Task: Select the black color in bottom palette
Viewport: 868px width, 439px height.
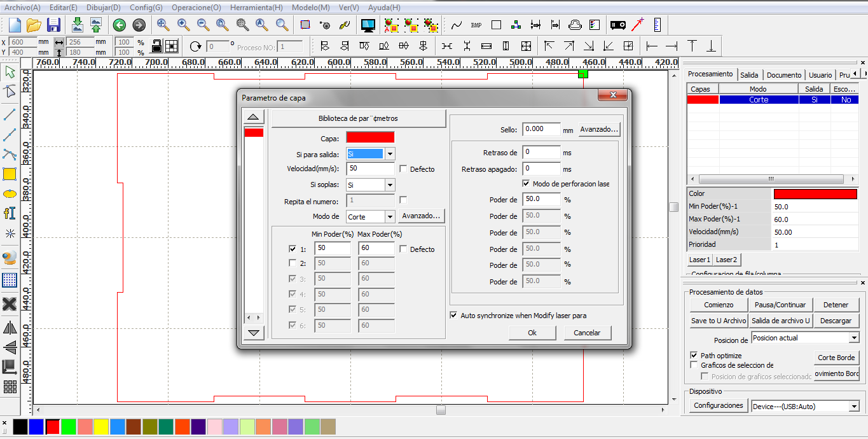Action: tap(20, 426)
